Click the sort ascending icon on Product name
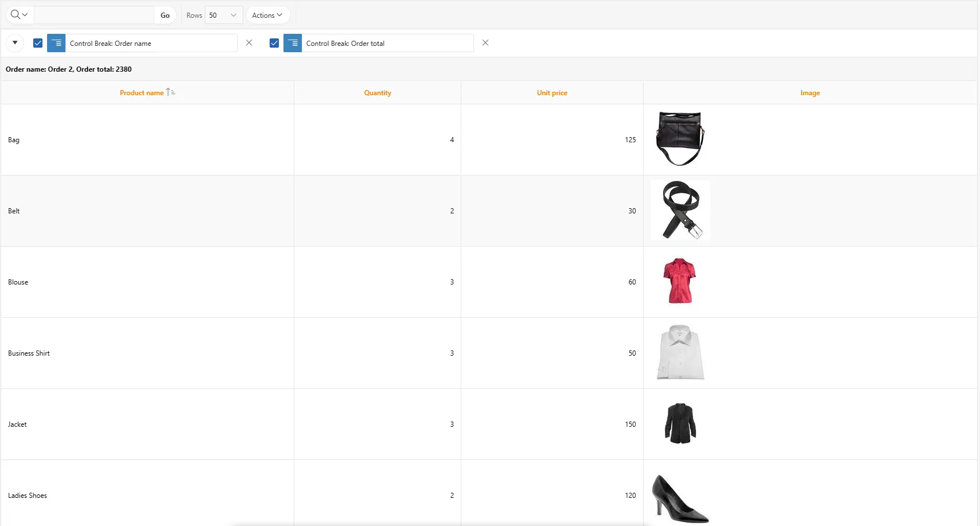Image resolution: width=980 pixels, height=526 pixels. [x=170, y=92]
